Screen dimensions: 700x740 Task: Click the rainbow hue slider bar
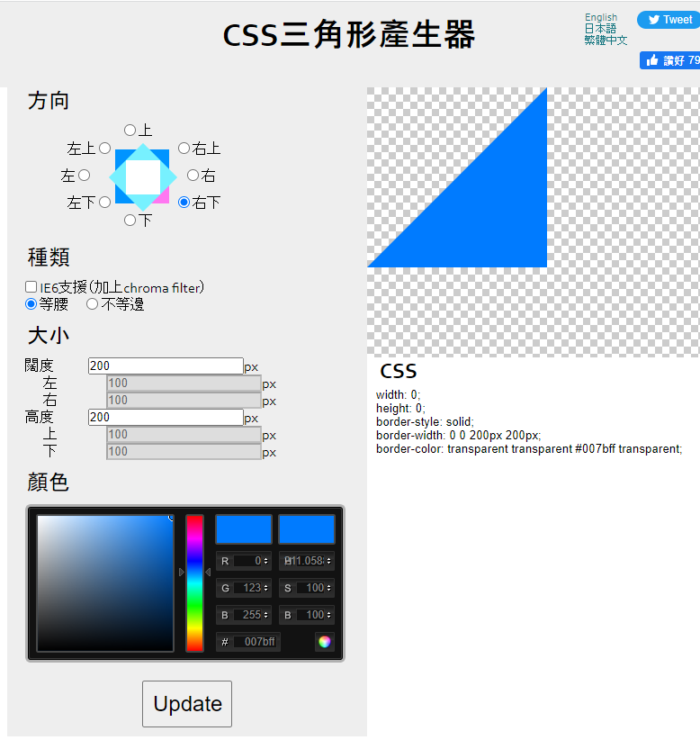click(194, 583)
